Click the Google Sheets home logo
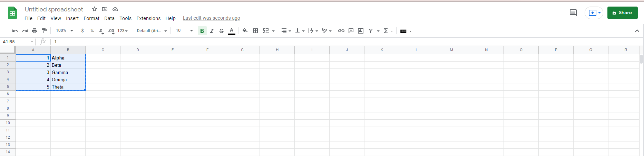 (12, 13)
